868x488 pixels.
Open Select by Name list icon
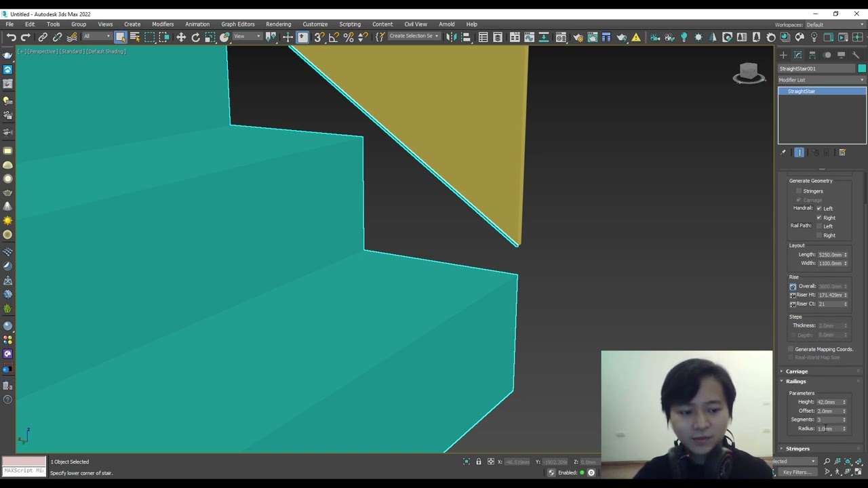[x=134, y=37]
